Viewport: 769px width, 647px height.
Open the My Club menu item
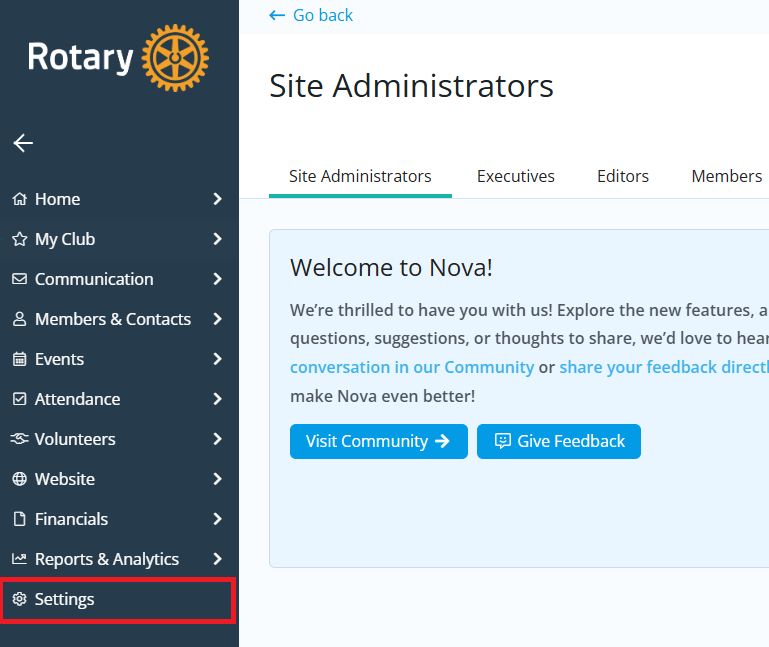(x=118, y=239)
